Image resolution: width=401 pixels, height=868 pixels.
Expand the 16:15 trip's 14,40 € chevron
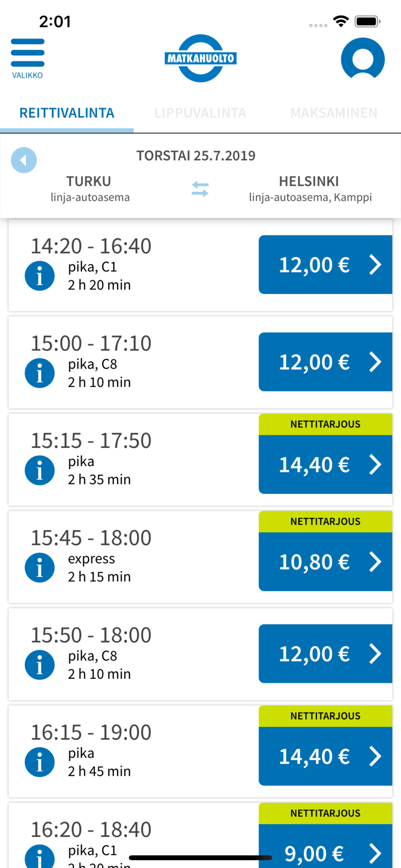click(x=375, y=756)
